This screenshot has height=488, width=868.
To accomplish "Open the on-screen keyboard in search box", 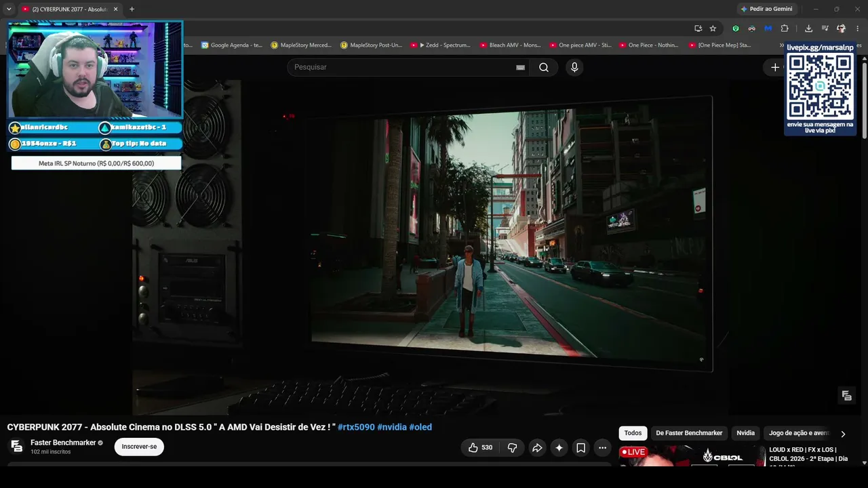I will pos(520,67).
